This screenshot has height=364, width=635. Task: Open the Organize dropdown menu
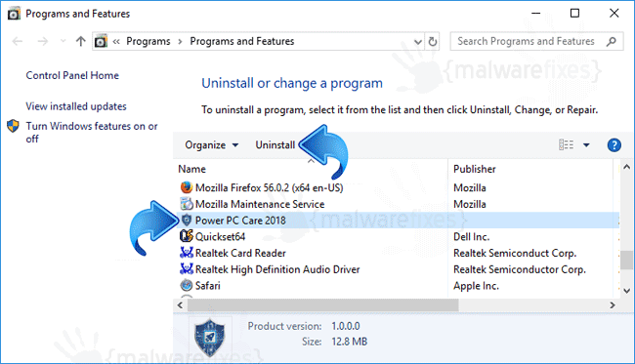click(x=211, y=144)
